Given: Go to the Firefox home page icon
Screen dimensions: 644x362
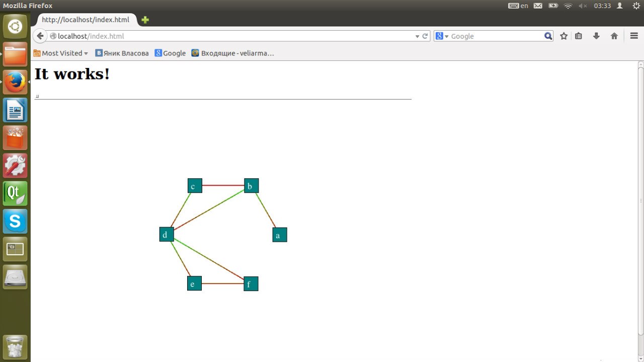Looking at the screenshot, I should [614, 36].
